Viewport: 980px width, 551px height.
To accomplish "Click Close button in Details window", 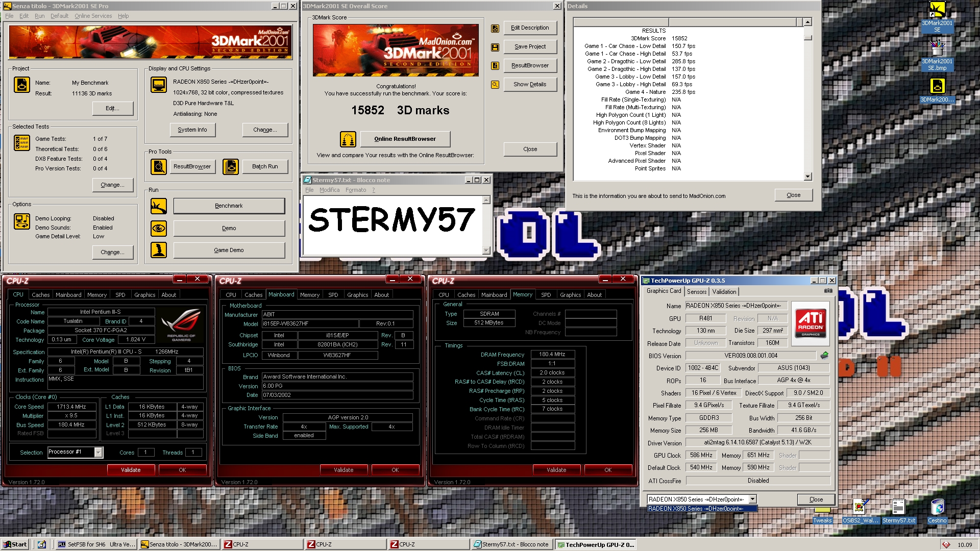I will [x=794, y=195].
